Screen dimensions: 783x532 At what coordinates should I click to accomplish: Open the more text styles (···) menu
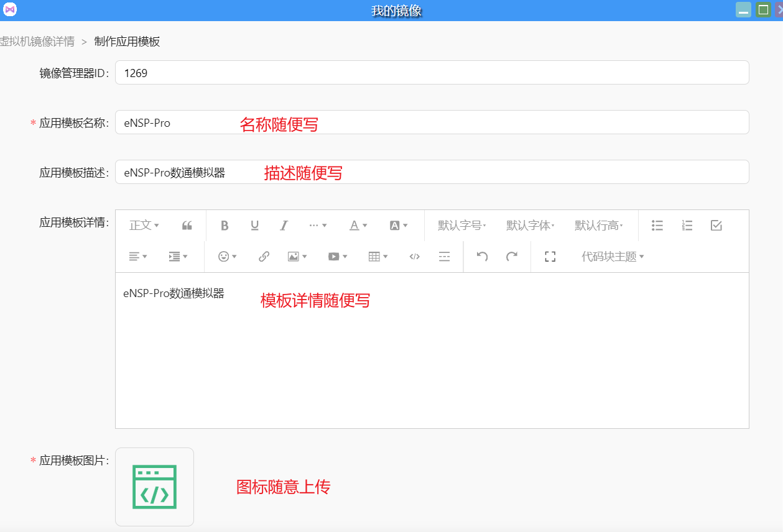318,226
